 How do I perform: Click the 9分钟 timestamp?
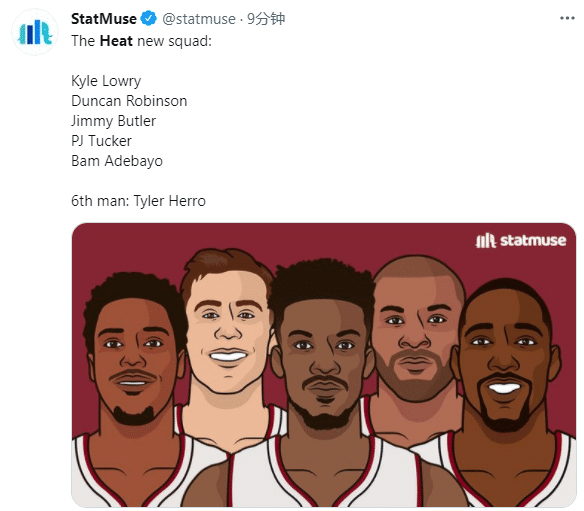pyautogui.click(x=266, y=19)
